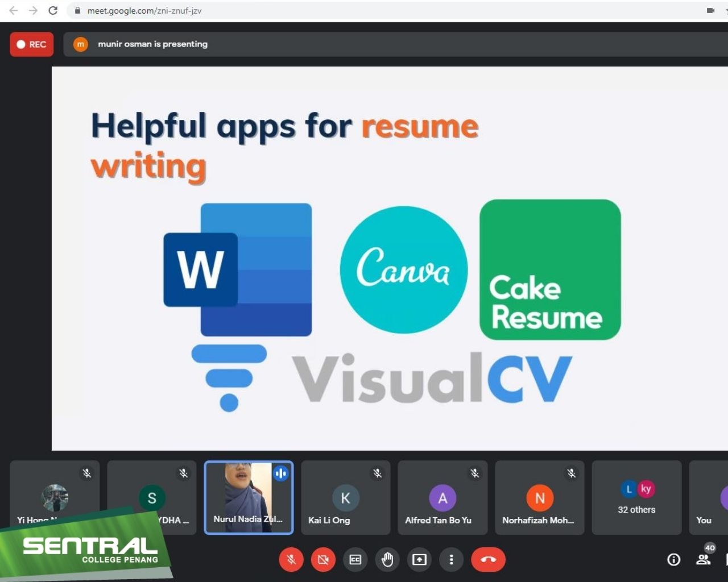
Task: Select the 'You' self-view tile
Action: (709, 497)
